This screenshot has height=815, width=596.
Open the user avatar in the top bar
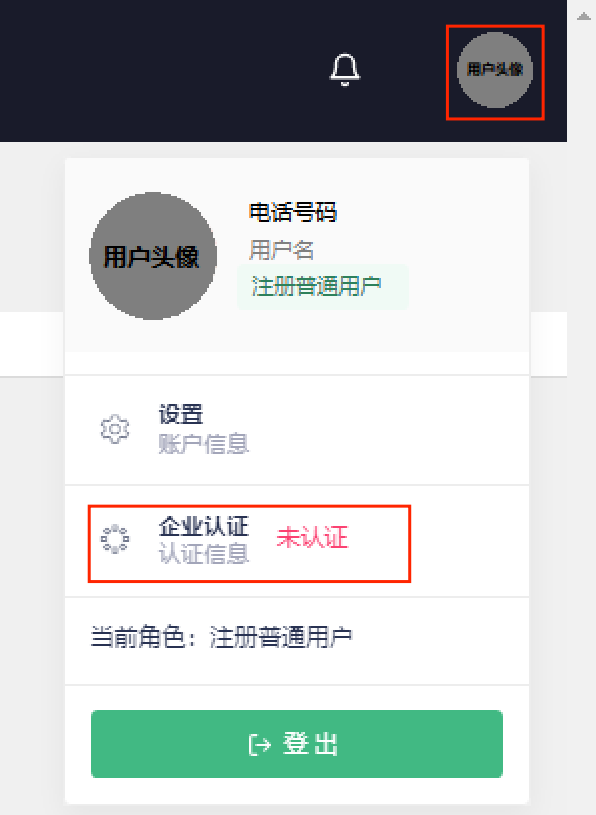click(495, 70)
